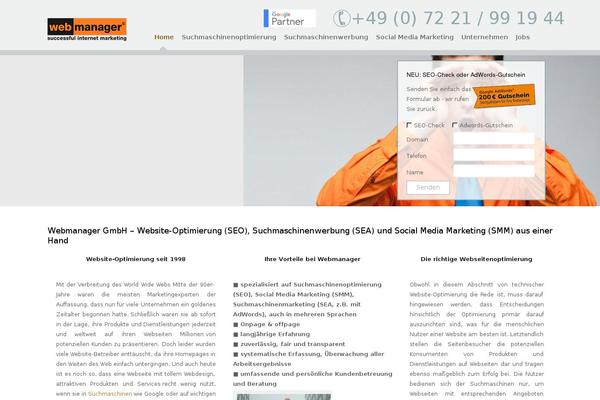
Task: Focus the Domain input field
Action: click(x=494, y=139)
